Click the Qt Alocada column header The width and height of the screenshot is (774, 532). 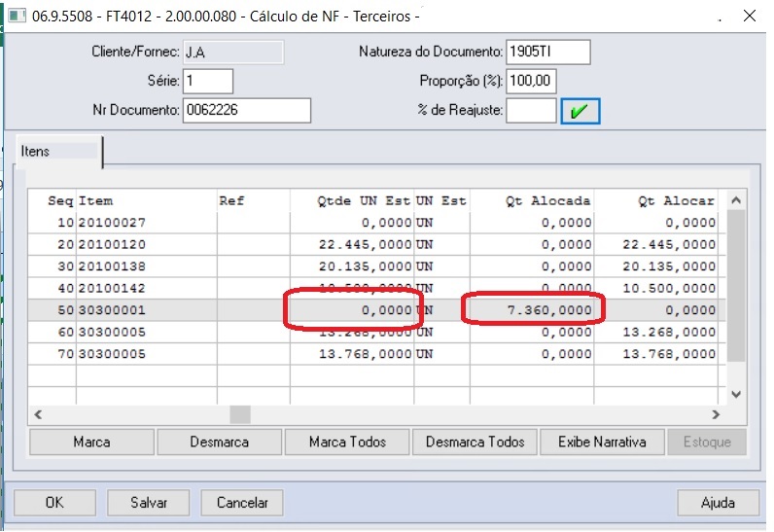[x=532, y=201]
